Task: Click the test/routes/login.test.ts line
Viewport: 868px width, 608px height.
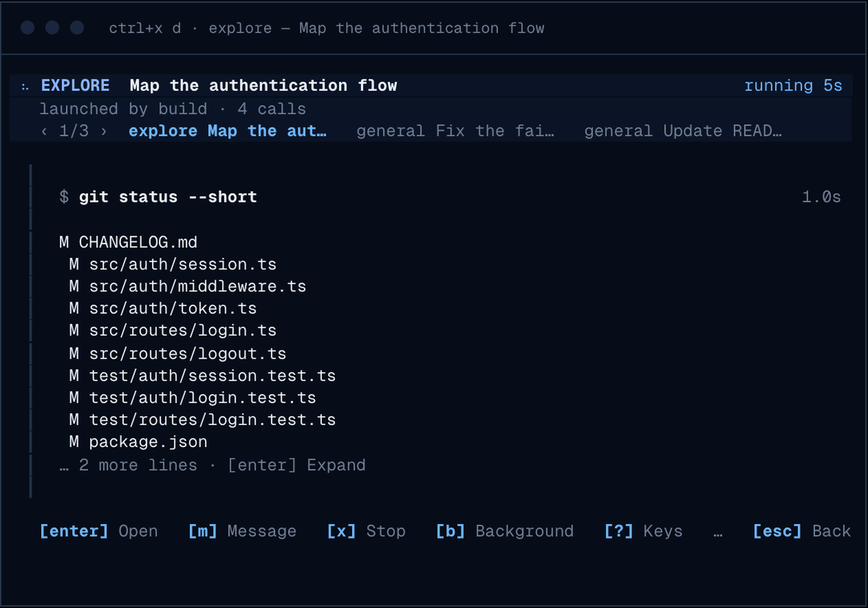Action: pos(202,420)
